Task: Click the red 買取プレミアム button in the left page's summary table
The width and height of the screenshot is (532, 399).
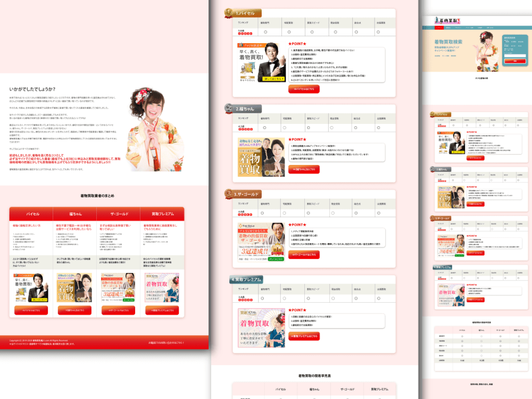Action: [162, 310]
